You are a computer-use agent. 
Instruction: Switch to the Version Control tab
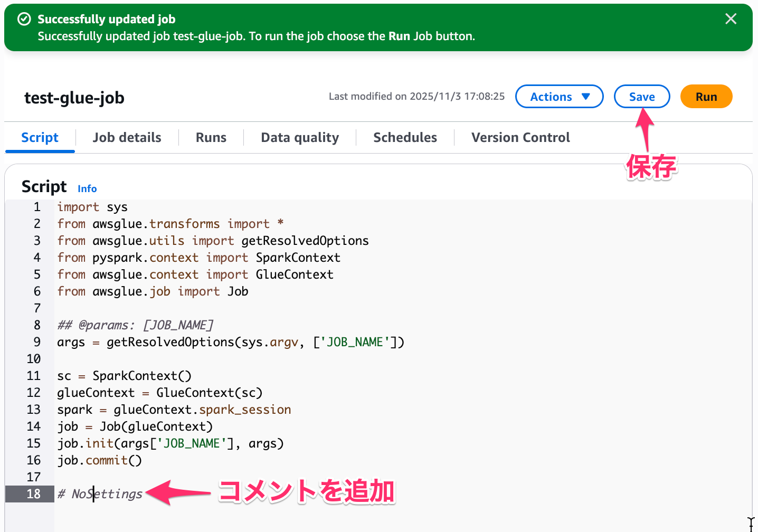(x=520, y=137)
